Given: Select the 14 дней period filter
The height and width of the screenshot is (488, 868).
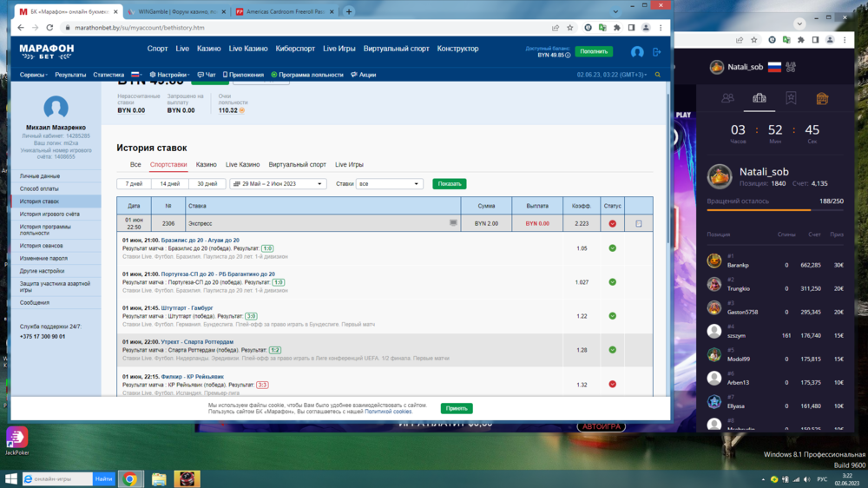Looking at the screenshot, I should (170, 184).
